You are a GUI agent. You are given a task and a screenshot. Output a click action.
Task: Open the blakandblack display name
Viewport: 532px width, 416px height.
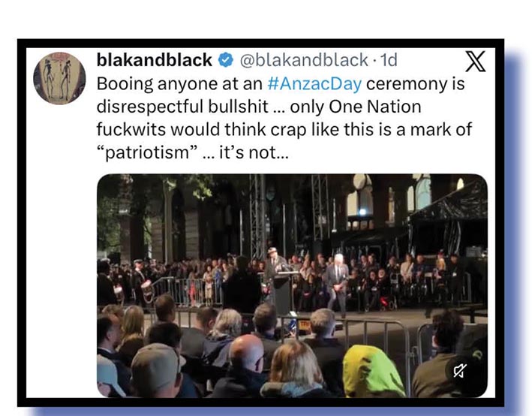coord(155,60)
